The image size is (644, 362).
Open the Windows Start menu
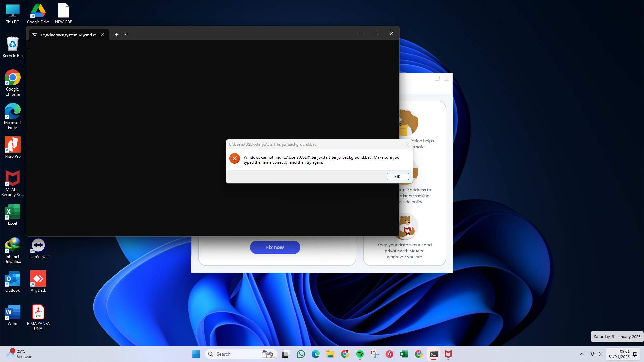196,354
